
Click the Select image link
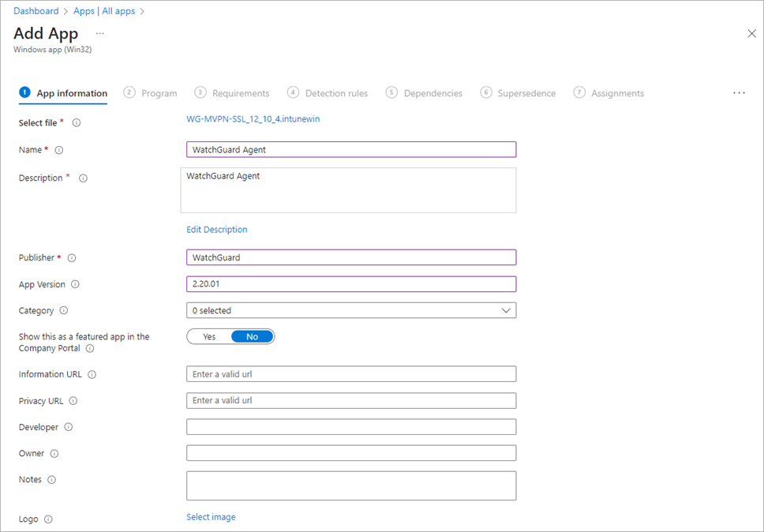click(211, 517)
